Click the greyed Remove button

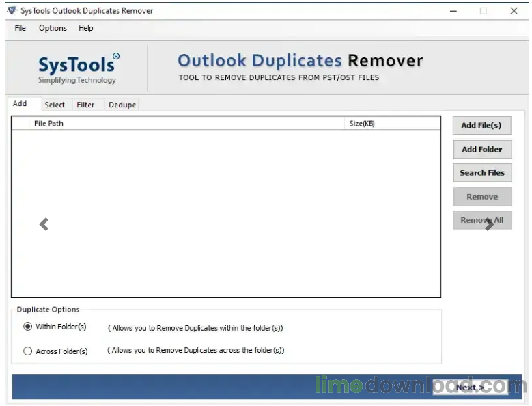[x=481, y=197]
